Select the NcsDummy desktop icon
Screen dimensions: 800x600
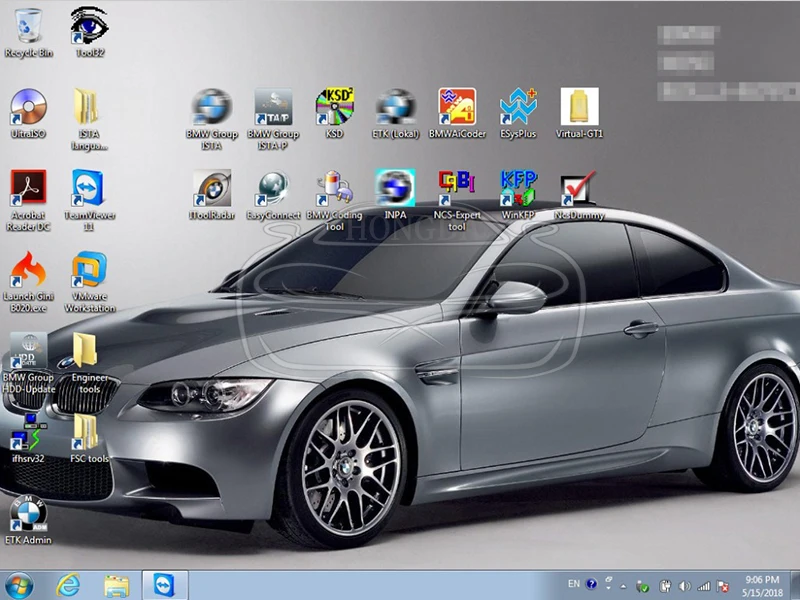pyautogui.click(x=579, y=194)
